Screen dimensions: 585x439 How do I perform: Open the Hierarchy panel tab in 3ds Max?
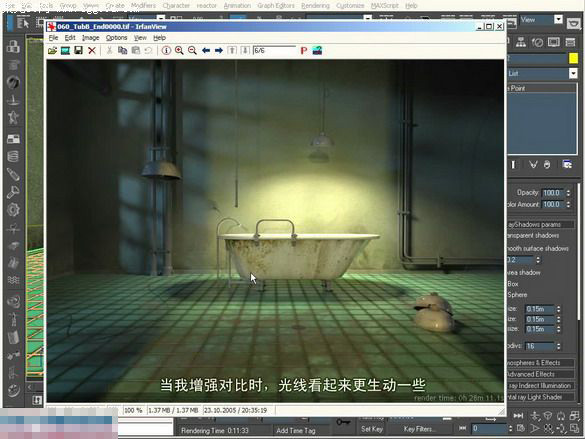click(x=521, y=43)
